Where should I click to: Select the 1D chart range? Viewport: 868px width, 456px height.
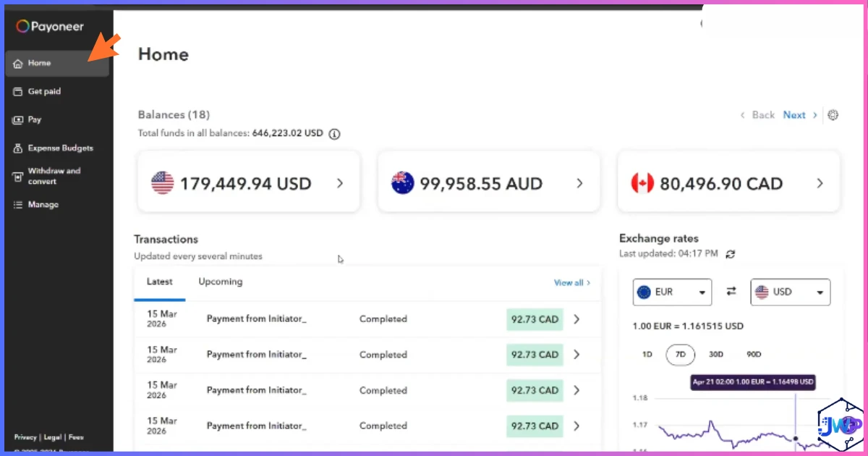(x=647, y=355)
